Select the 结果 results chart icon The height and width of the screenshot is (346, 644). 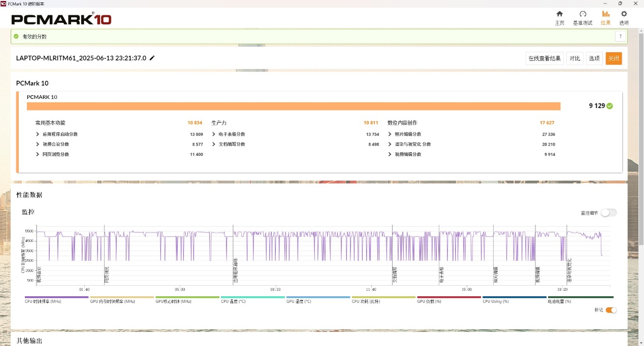pyautogui.click(x=605, y=14)
